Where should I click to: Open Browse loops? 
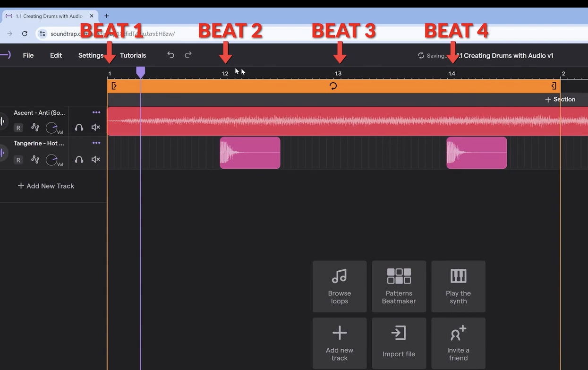[x=340, y=286]
